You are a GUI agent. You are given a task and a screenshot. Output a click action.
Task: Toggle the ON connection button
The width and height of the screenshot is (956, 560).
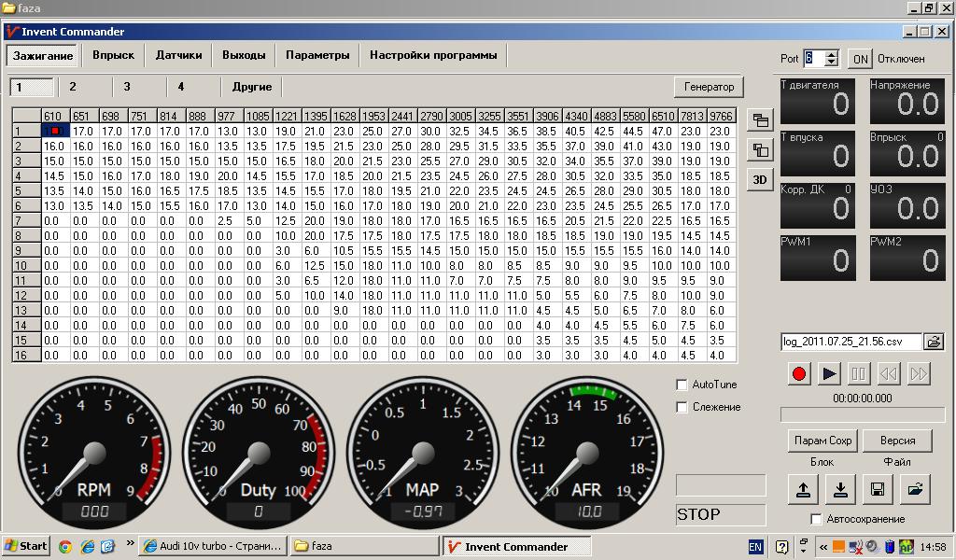[x=860, y=59]
